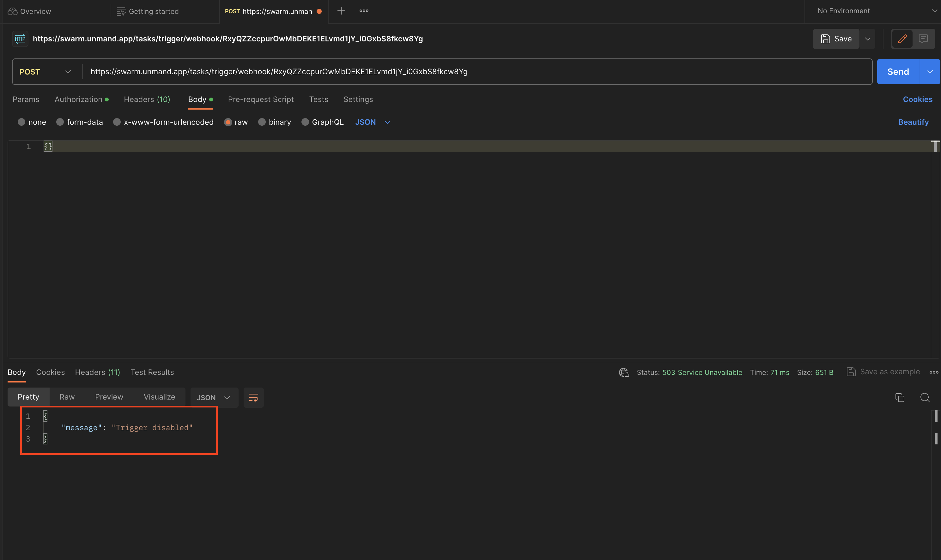
Task: Open the Send button dropdown arrow
Action: (x=931, y=71)
